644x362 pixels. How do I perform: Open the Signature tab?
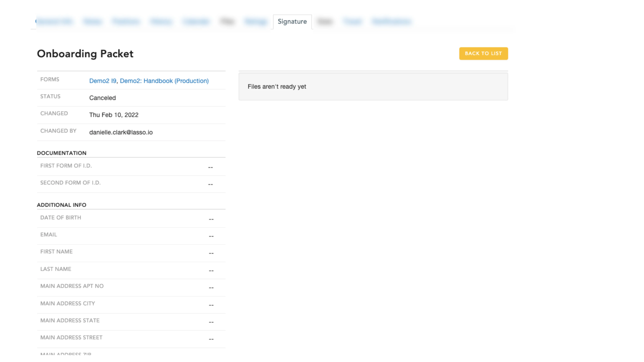coord(292,22)
